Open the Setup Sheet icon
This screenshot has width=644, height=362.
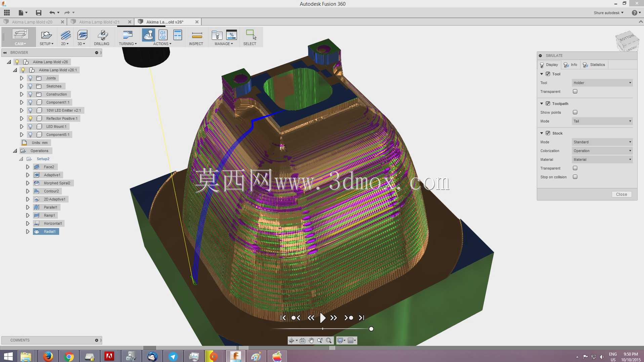click(x=177, y=35)
